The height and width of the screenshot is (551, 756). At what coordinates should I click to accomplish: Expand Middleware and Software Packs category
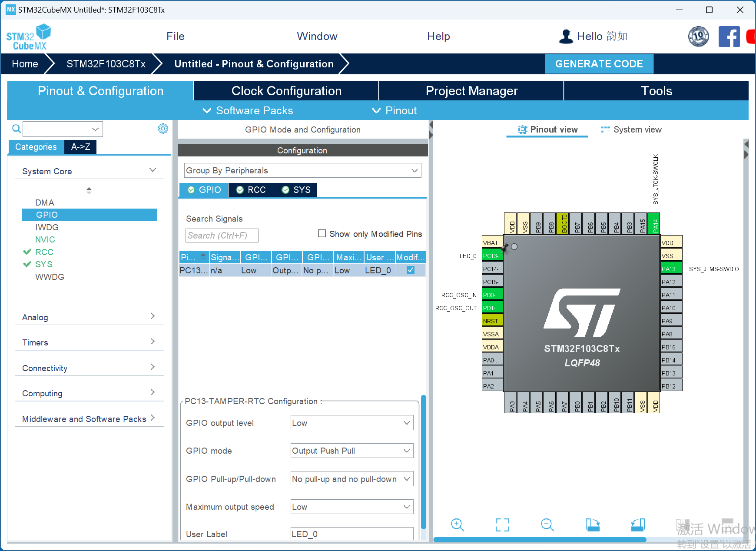[89, 418]
